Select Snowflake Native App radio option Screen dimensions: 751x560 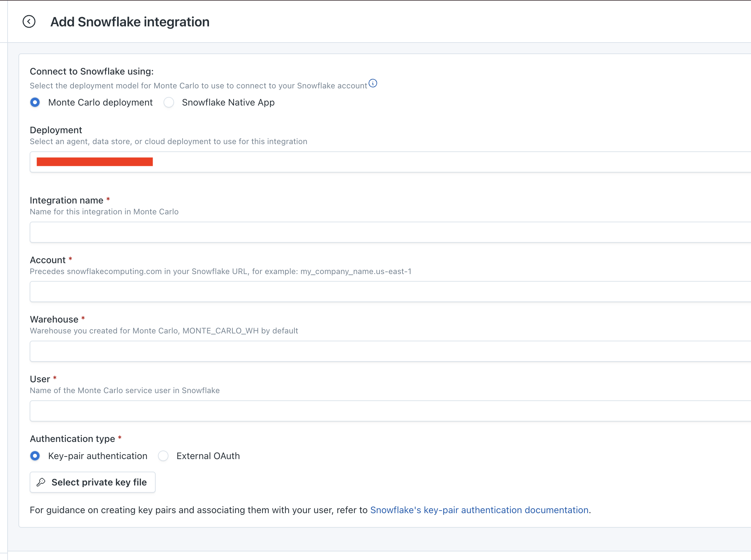tap(169, 102)
